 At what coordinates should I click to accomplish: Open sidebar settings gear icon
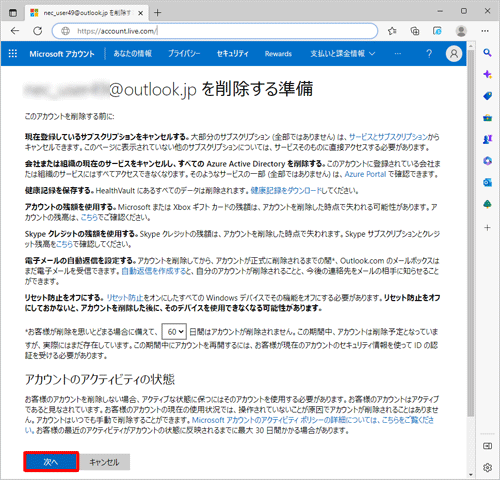487,468
